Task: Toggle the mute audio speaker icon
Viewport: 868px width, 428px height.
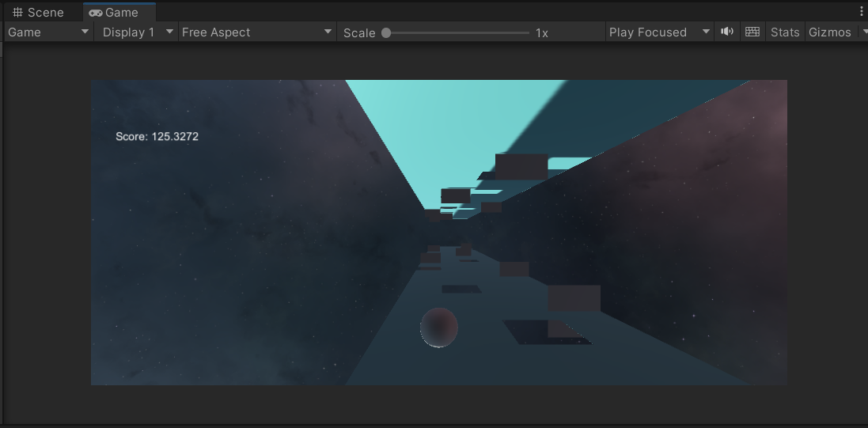Action: pyautogui.click(x=727, y=32)
